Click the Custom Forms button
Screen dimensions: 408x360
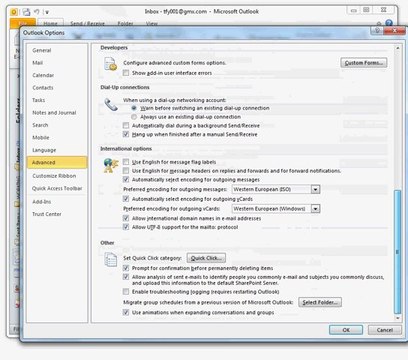click(364, 63)
